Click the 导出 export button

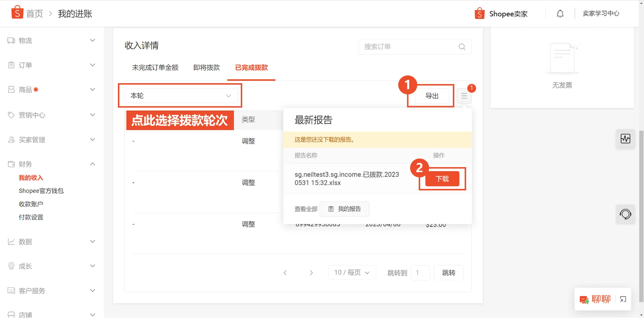[x=432, y=96]
